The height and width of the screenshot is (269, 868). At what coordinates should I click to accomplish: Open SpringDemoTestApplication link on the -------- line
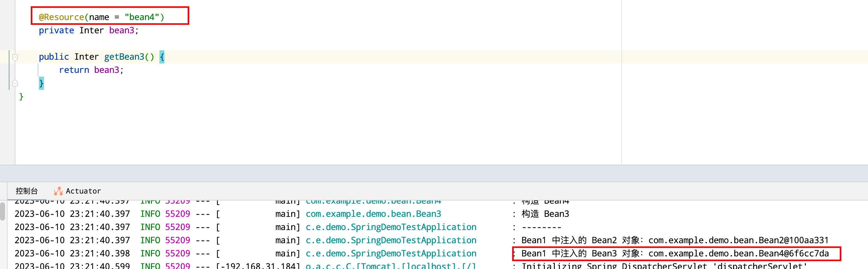[391, 227]
